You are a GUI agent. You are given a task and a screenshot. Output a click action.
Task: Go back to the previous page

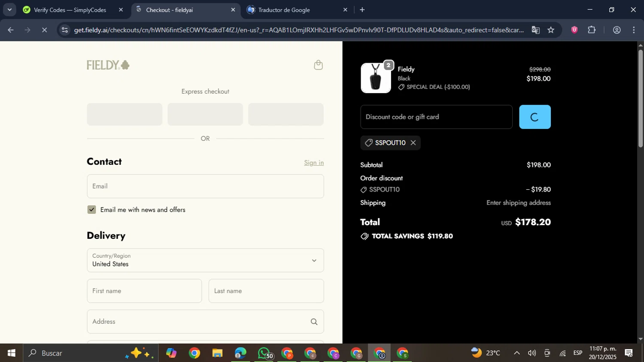pos(11,30)
